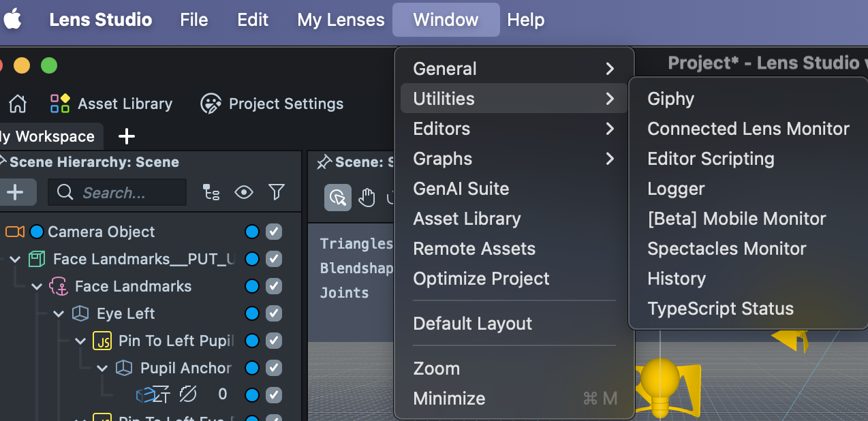
Task: Select the cursor selection tool in Scene
Action: [338, 198]
